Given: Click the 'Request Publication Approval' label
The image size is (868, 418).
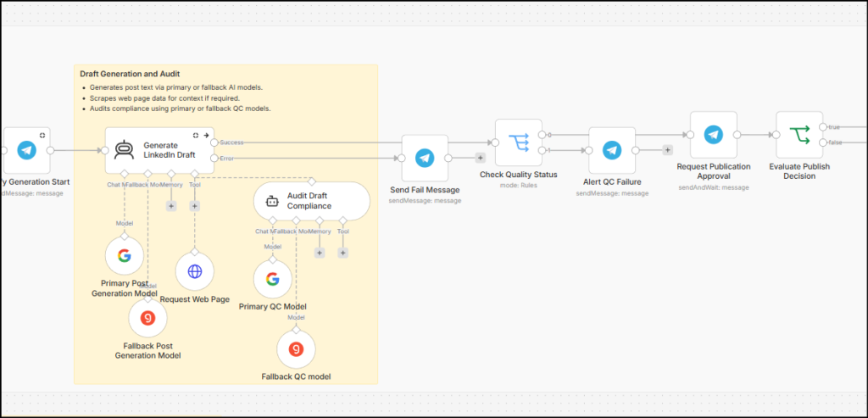Looking at the screenshot, I should [x=714, y=171].
